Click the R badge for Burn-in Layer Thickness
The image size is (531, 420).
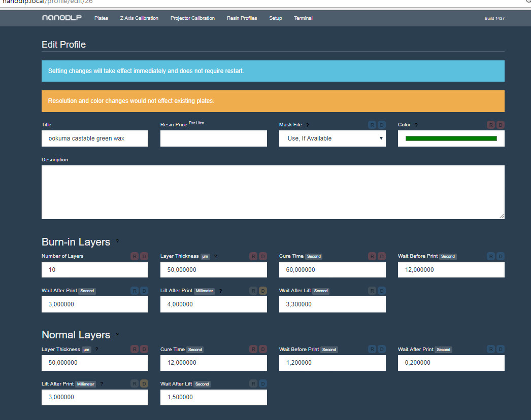pos(253,256)
